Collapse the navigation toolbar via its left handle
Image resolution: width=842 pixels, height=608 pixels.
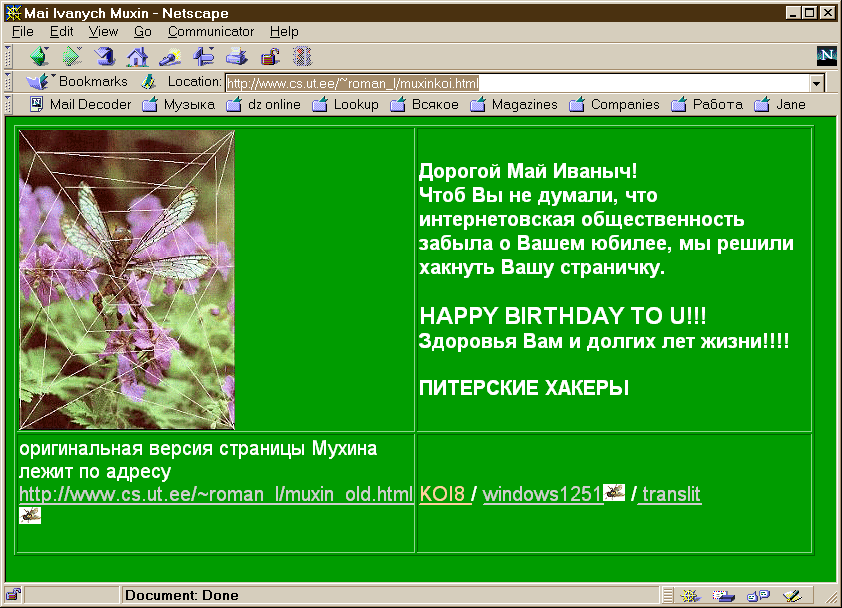8,56
